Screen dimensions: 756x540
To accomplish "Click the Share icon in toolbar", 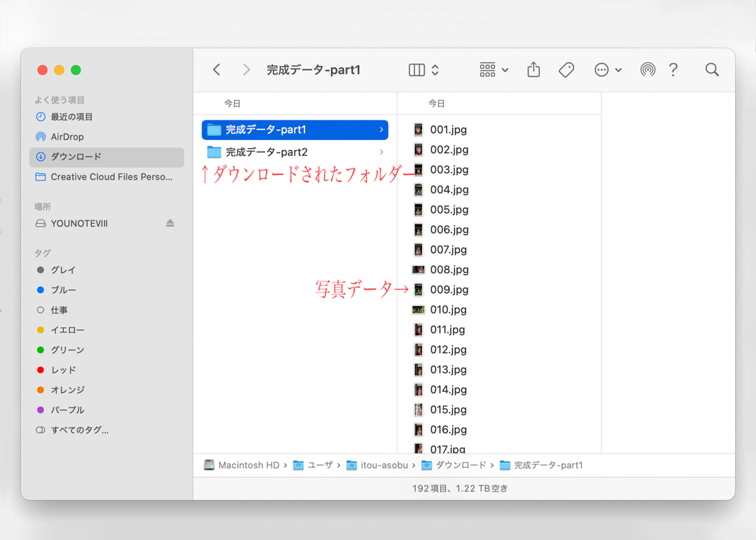I will [533, 69].
